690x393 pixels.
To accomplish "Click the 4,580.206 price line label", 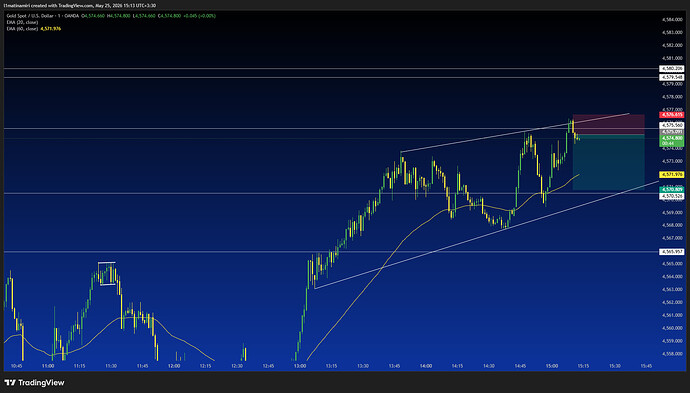I will (672, 69).
